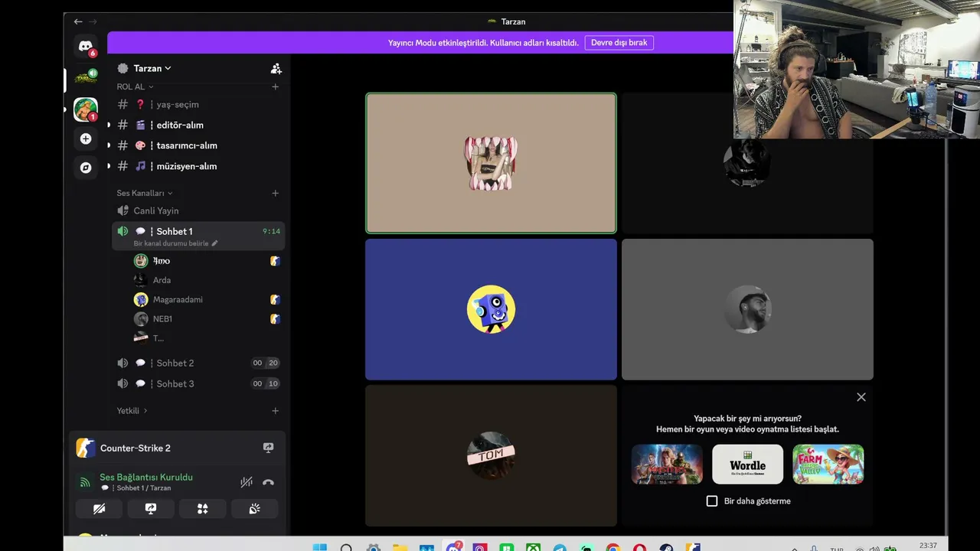Select user Arda in voice list
The width and height of the screenshot is (980, 551).
point(207,280)
